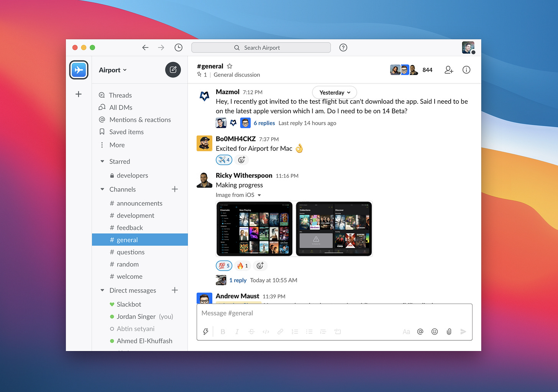This screenshot has height=392, width=558.
Task: Click the add people icon
Action: tap(449, 70)
